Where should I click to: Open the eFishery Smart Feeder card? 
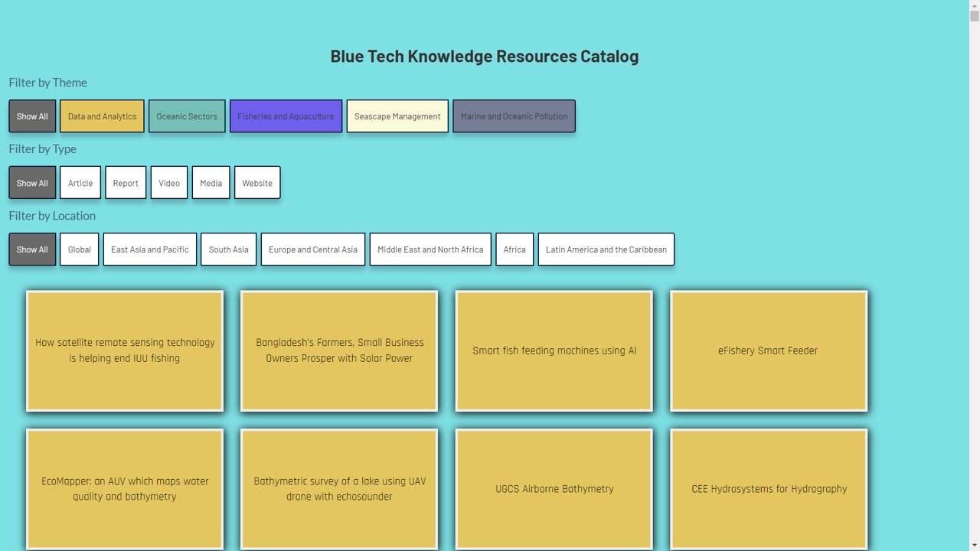click(x=768, y=350)
